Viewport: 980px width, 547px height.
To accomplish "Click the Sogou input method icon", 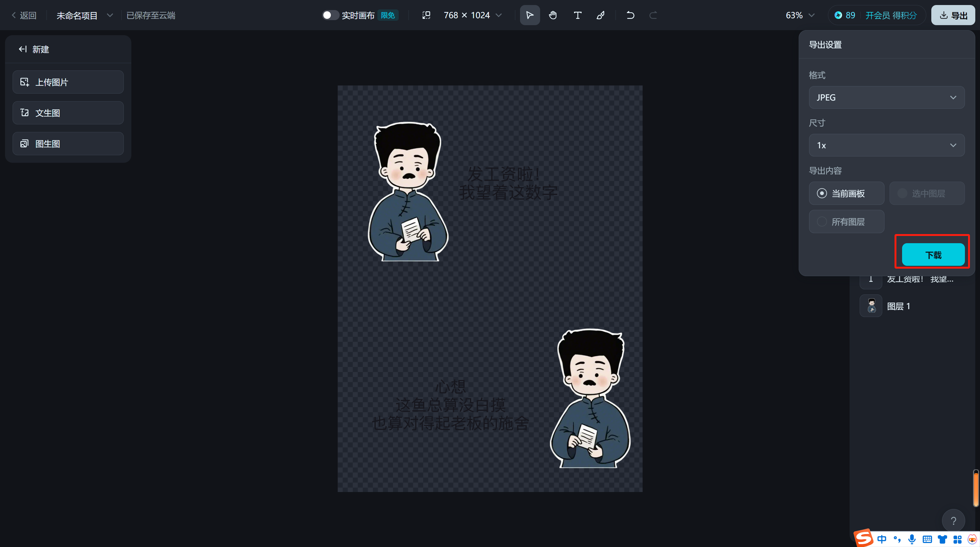I will coord(863,538).
